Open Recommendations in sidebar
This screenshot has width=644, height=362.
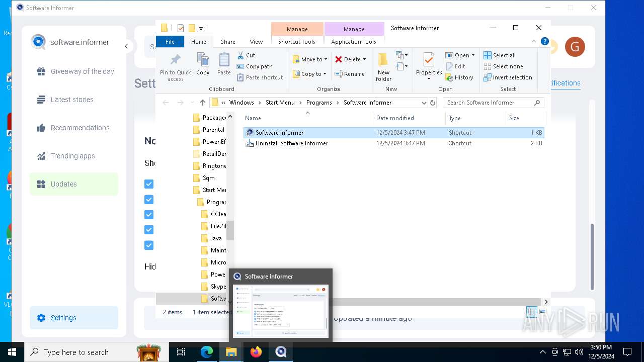[x=74, y=128]
